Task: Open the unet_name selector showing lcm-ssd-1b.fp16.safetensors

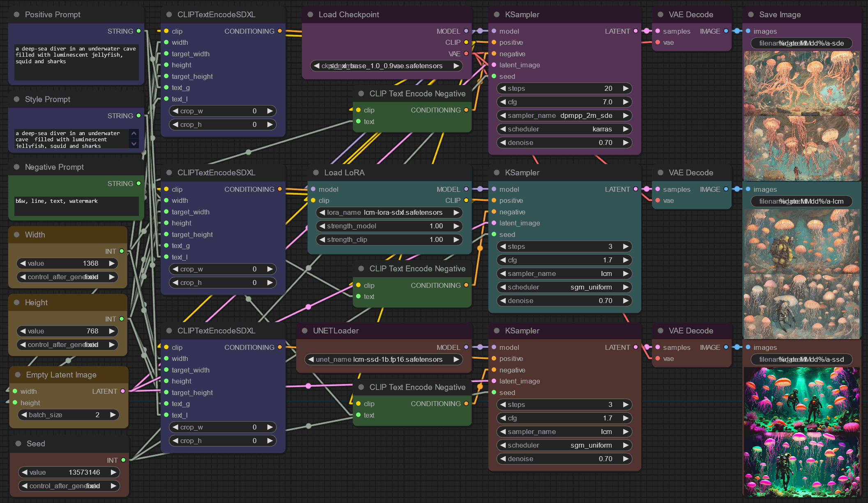Action: (383, 359)
